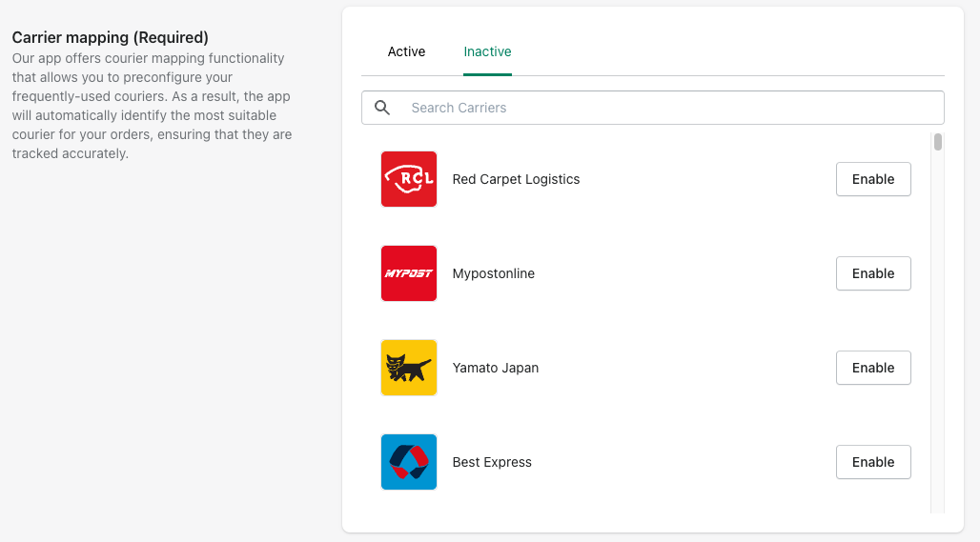Click the Yamato Japan black cat logo

tap(409, 368)
